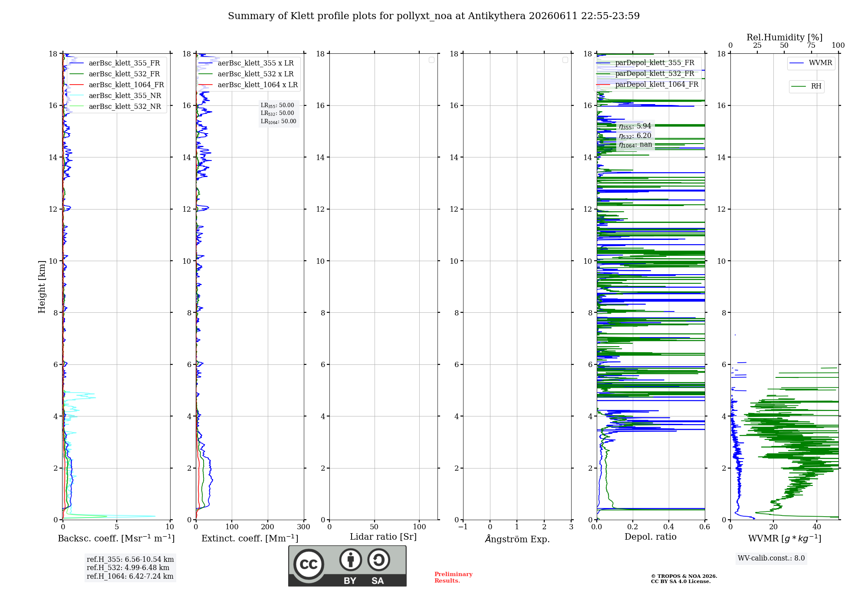Image resolution: width=868 pixels, height=590 pixels.
Task: Click the plot title text
Action: [x=434, y=16]
